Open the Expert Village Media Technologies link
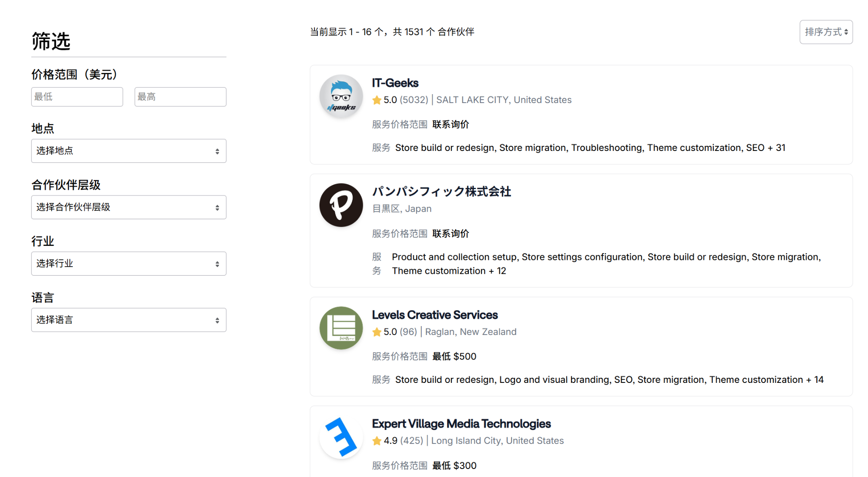Viewport: 868px width, 477px height. 461,424
